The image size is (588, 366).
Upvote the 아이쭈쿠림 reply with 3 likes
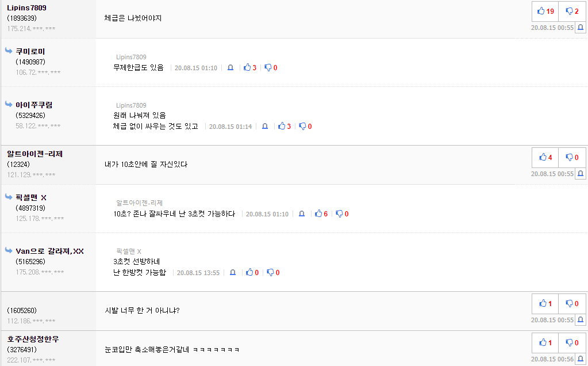pyautogui.click(x=285, y=127)
